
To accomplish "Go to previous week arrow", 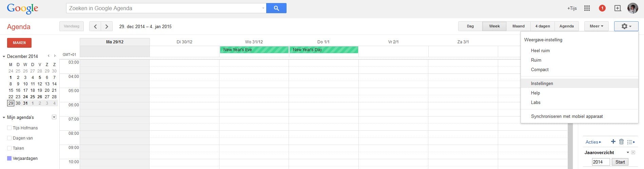I will click(x=95, y=26).
